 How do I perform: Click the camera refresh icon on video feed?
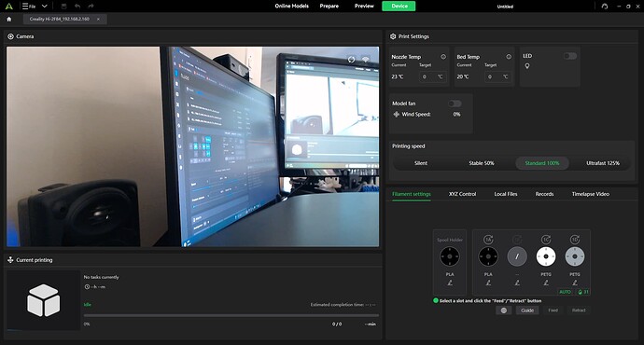point(351,60)
